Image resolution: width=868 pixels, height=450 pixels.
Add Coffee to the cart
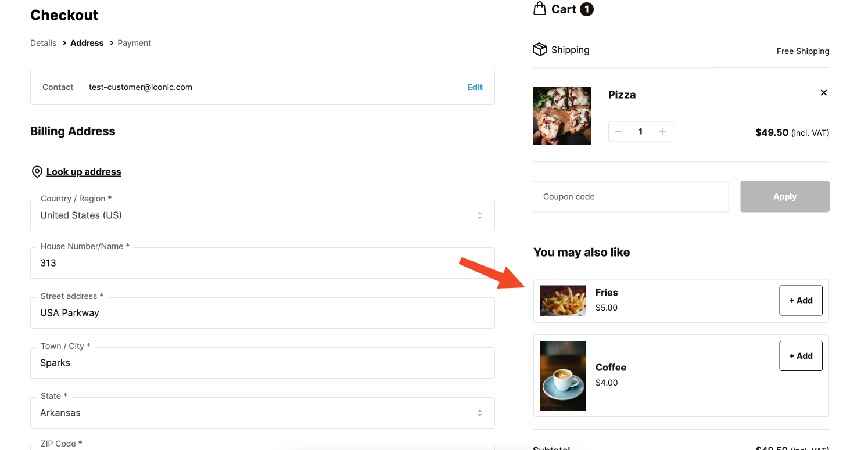point(801,355)
